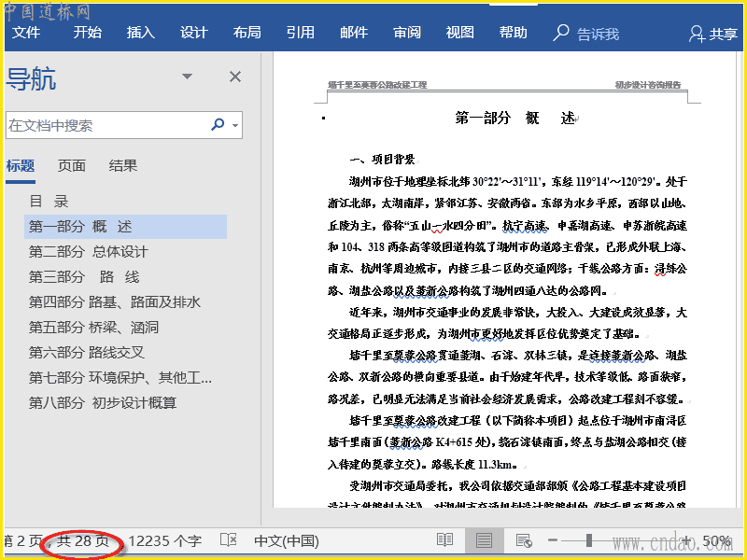The width and height of the screenshot is (747, 560).
Task: Click the 中文(中国) language indicator
Action: coord(287,541)
